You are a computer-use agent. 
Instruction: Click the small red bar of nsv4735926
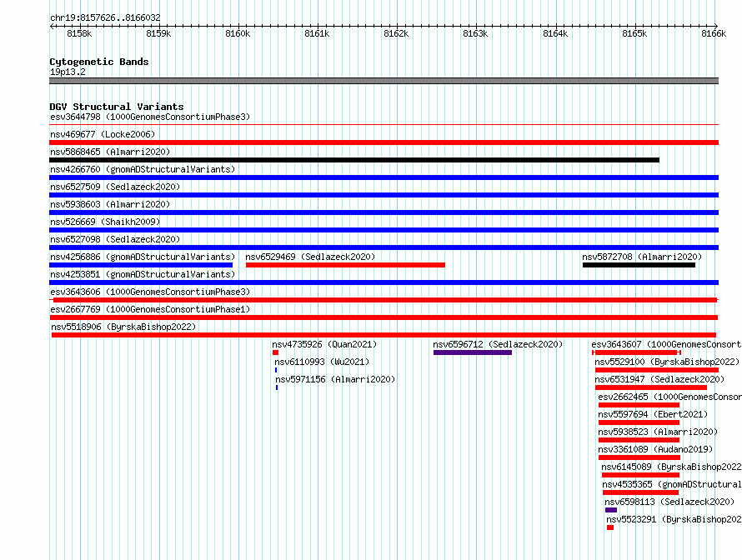point(275,352)
